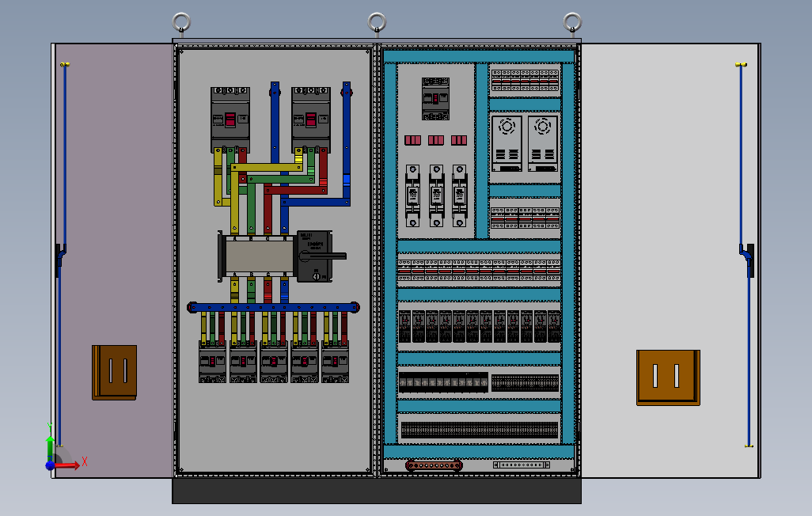Click the white neutral bar beside the copper bar
The height and width of the screenshot is (516, 812).
pyautogui.click(x=521, y=465)
